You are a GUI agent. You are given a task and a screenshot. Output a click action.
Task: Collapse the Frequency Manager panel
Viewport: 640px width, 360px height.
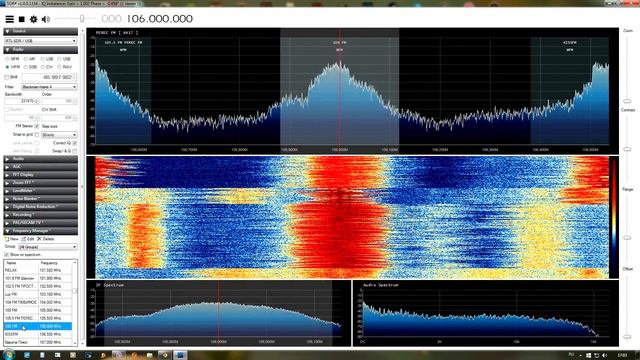[x=40, y=231]
